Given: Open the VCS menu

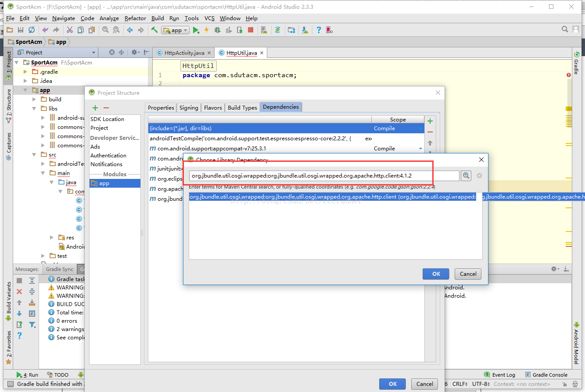Looking at the screenshot, I should (210, 18).
